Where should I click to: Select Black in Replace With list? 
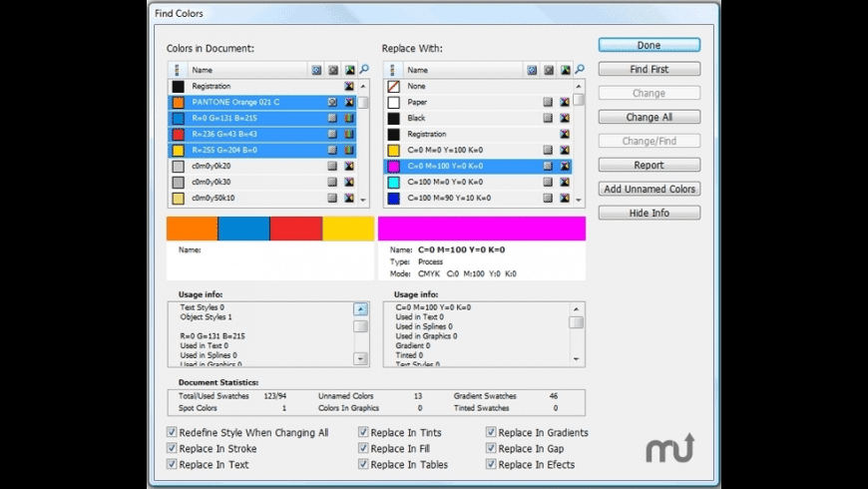478,118
